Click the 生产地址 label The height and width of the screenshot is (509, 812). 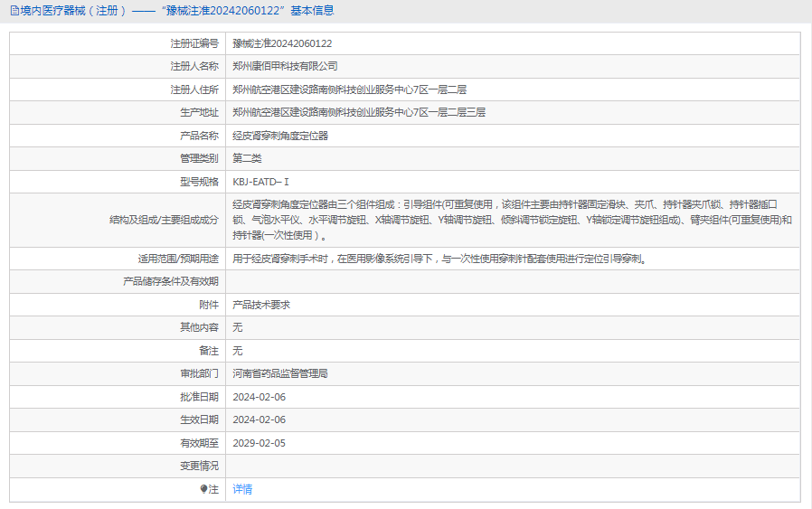pos(199,112)
